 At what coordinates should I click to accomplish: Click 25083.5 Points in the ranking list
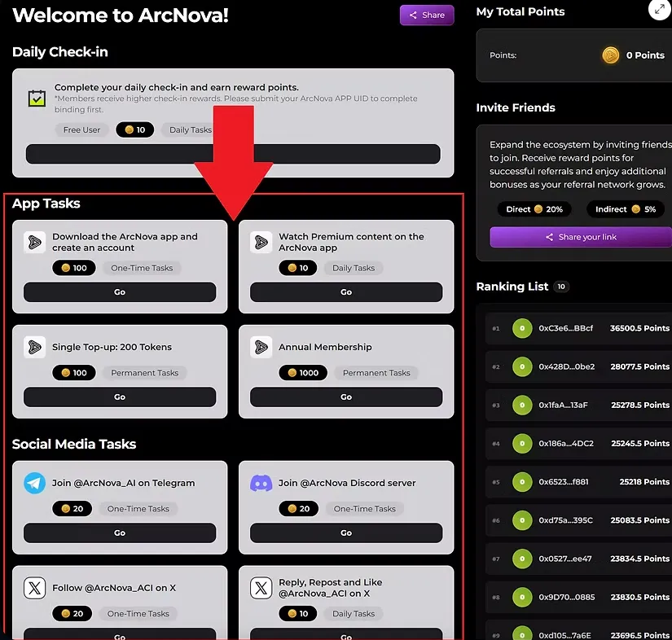click(640, 520)
